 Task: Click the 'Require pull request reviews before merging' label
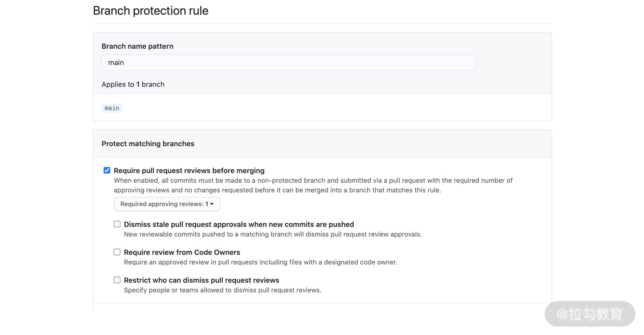tap(189, 171)
